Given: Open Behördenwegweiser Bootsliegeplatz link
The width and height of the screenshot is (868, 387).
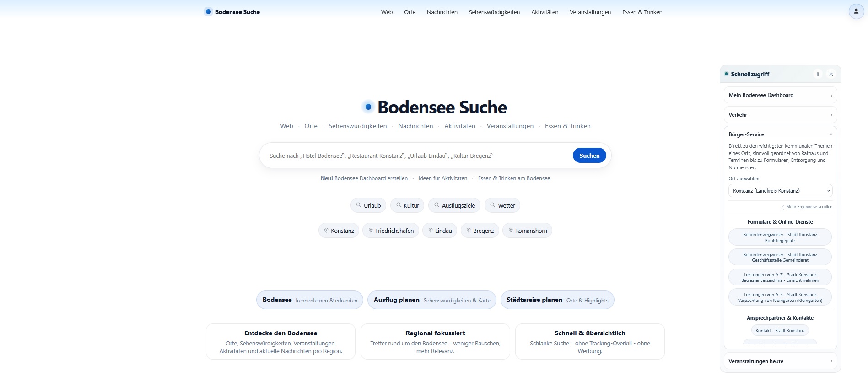Looking at the screenshot, I should tap(780, 237).
